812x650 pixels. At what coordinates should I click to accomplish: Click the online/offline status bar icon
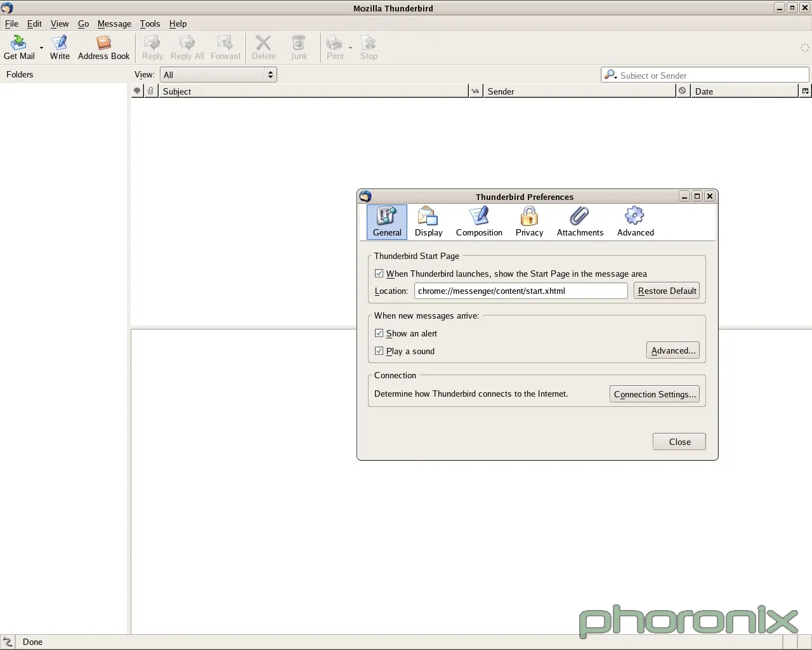tap(8, 642)
